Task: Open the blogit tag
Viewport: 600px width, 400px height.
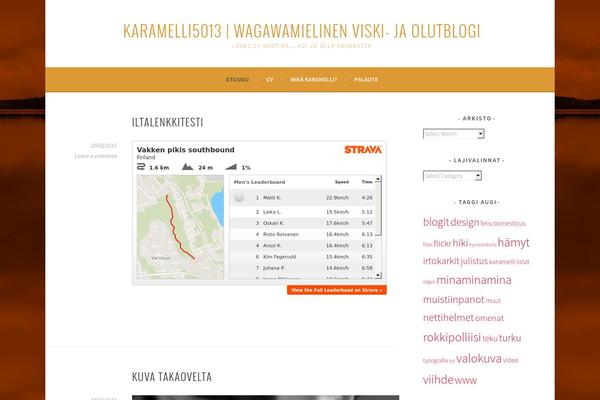Action: coord(436,222)
